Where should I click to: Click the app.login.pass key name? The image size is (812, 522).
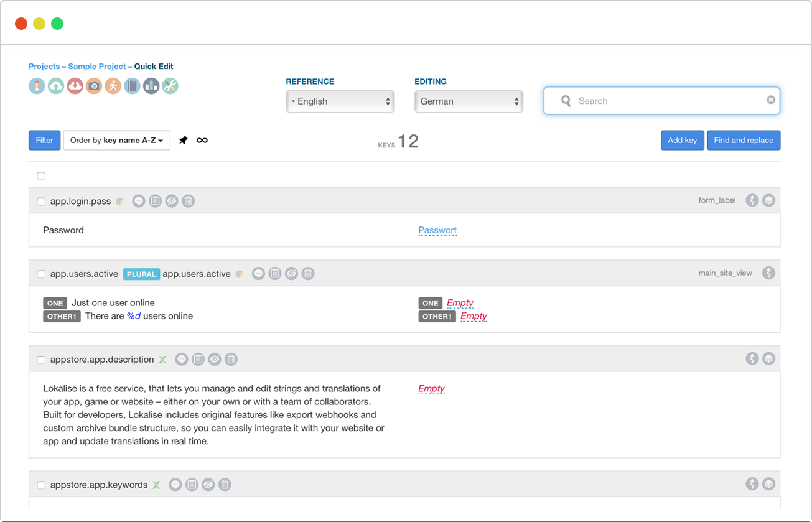80,202
